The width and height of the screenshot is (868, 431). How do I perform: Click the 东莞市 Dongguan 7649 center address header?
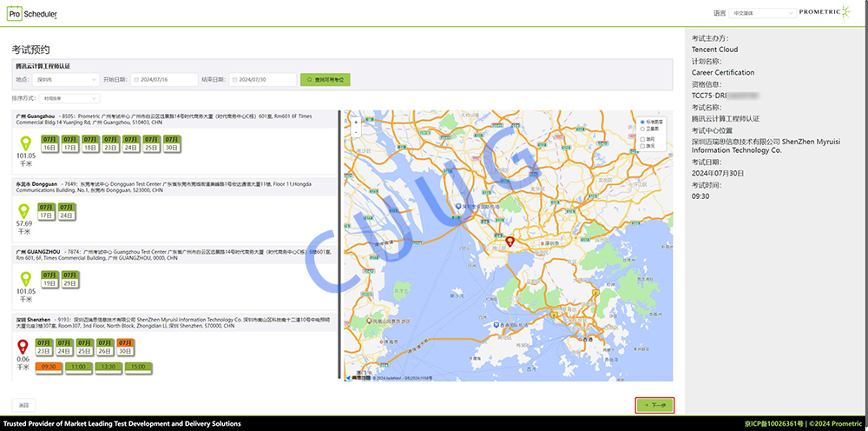(174, 187)
